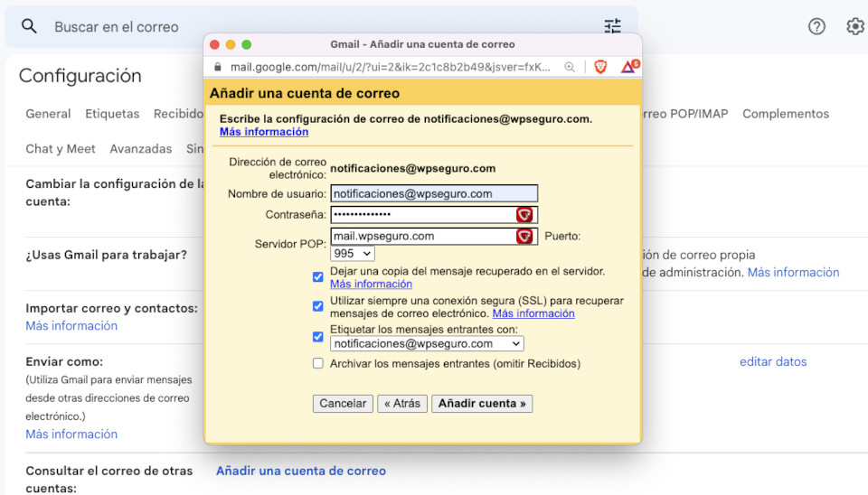Click the editar datos link

(x=773, y=361)
